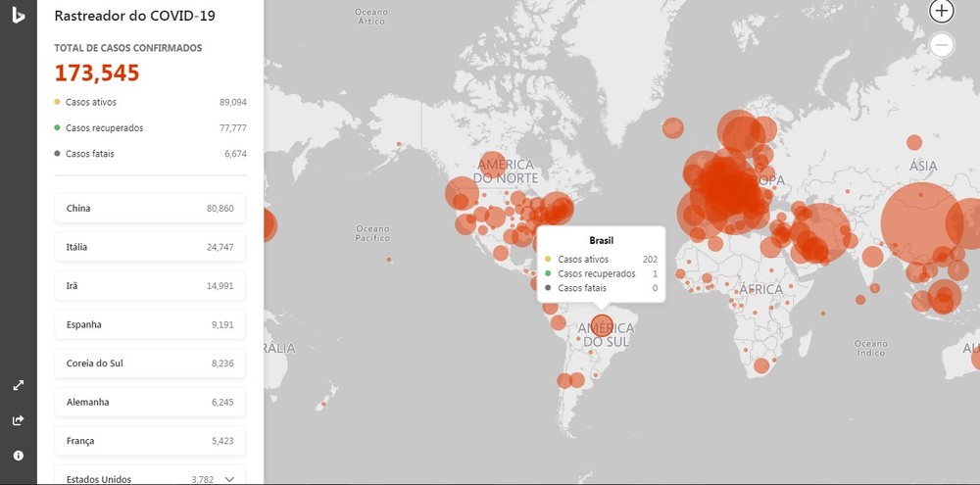Zoom in with the plus button
The height and width of the screenshot is (485, 980).
coord(941,11)
